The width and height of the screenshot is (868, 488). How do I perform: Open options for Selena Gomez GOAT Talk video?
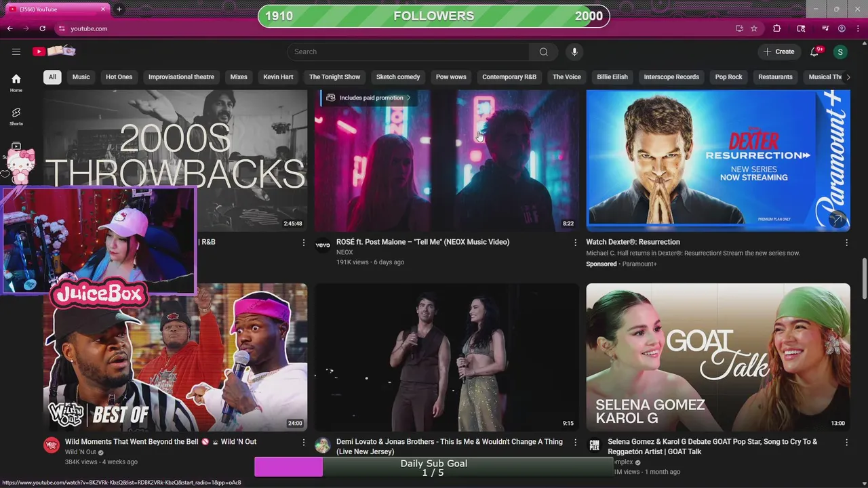[x=846, y=443]
